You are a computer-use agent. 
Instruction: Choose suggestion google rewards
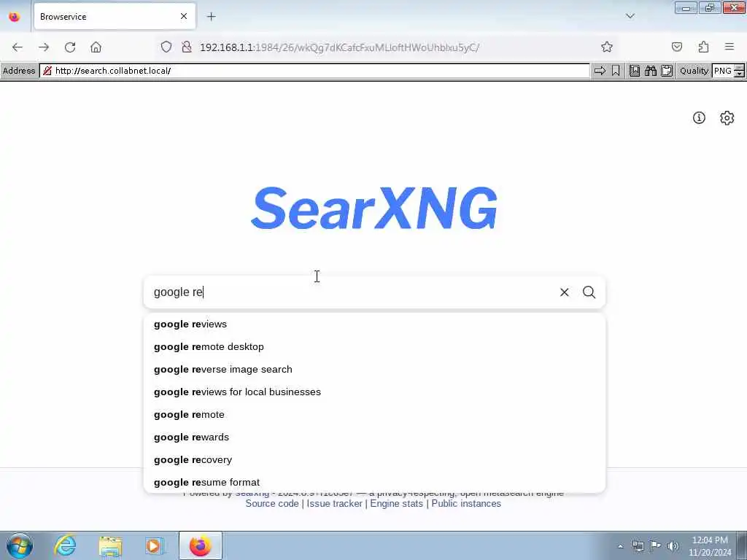click(x=374, y=437)
